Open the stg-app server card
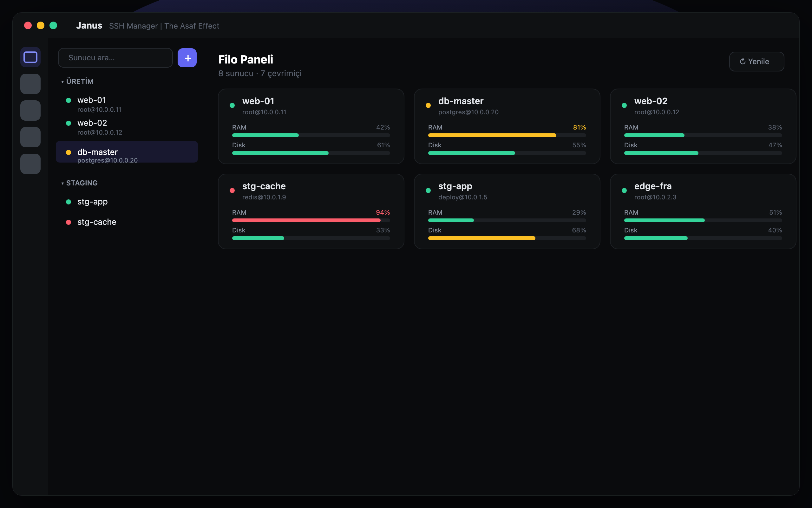 pos(507,211)
